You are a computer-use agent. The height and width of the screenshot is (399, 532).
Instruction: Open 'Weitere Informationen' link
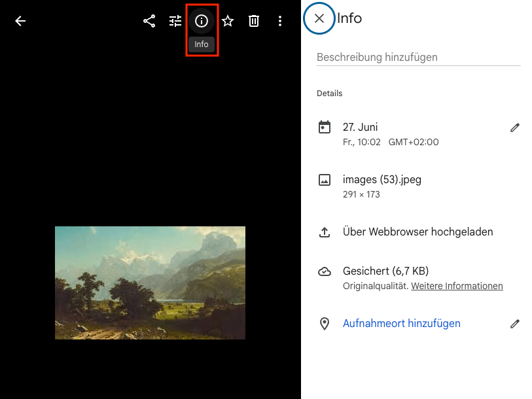[457, 286]
